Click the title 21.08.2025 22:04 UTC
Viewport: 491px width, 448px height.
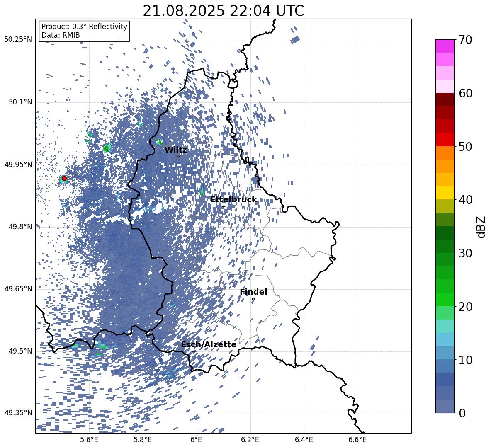click(x=223, y=11)
